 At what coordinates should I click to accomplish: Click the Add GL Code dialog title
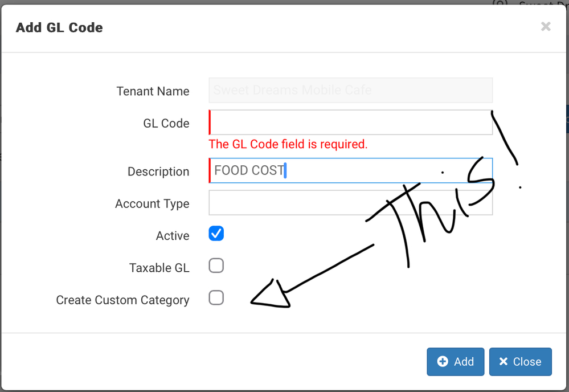59,27
